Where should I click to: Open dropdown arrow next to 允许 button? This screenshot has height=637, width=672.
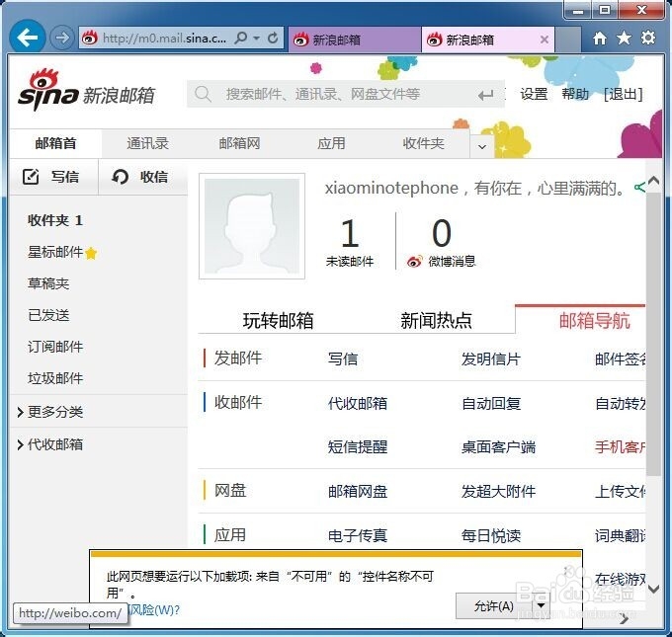coord(541,605)
